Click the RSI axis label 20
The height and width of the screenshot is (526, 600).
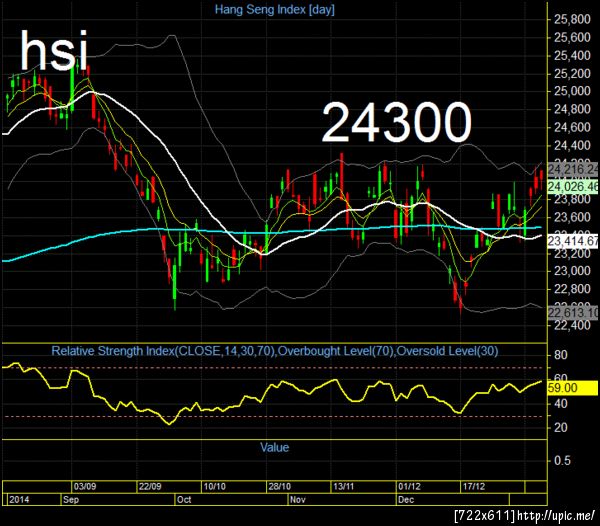point(561,427)
